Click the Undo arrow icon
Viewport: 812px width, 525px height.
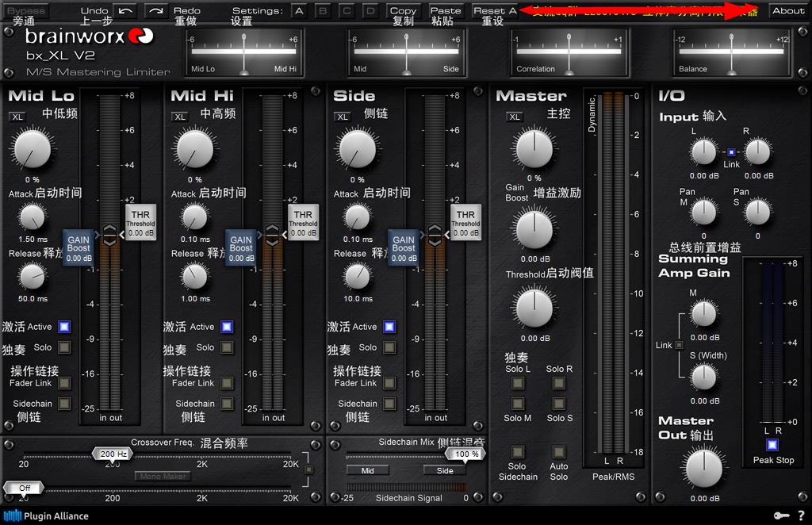point(125,11)
